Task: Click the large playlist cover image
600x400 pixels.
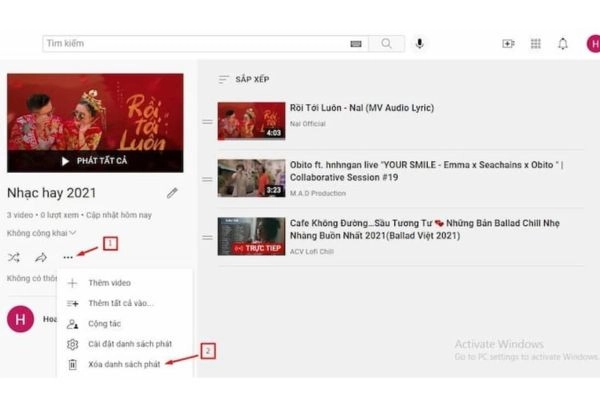Action: (95, 123)
